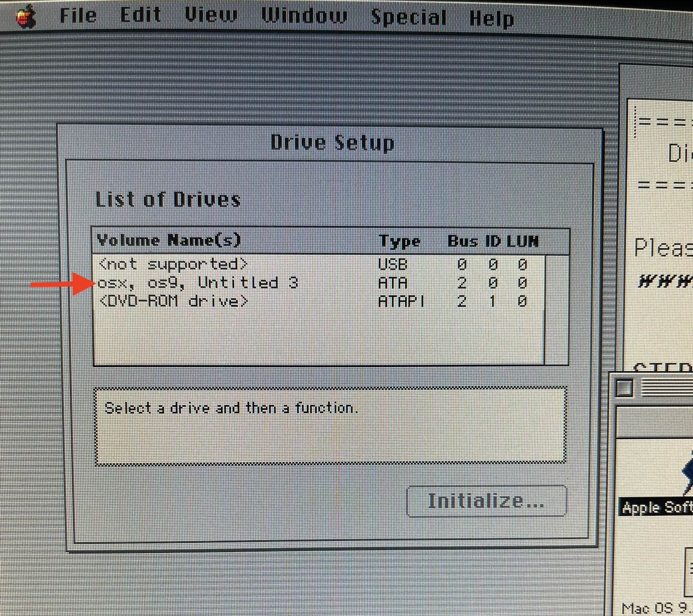This screenshot has width=693, height=616.
Task: Open the Help menu
Action: click(492, 19)
